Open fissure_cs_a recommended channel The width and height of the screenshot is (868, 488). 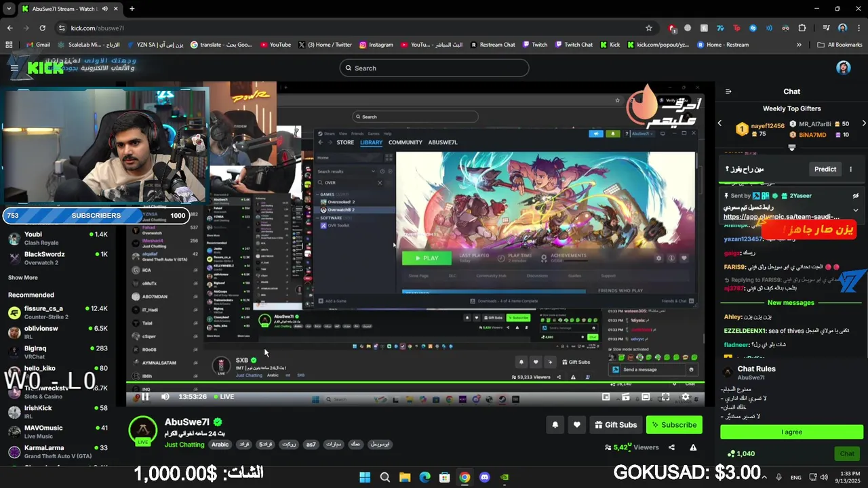(58, 312)
